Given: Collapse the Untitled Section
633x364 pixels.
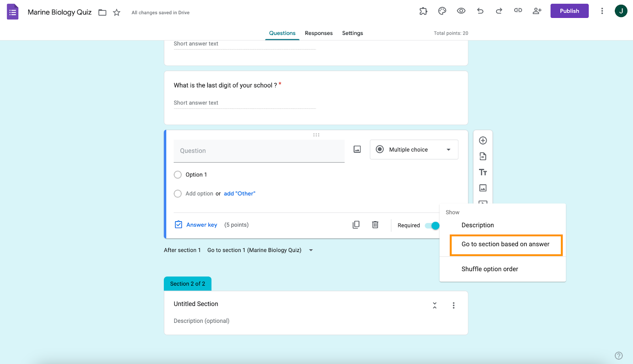Looking at the screenshot, I should [435, 305].
